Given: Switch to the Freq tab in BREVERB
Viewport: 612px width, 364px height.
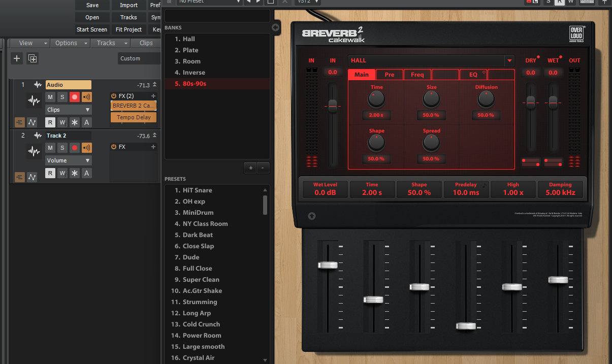Looking at the screenshot, I should [417, 75].
